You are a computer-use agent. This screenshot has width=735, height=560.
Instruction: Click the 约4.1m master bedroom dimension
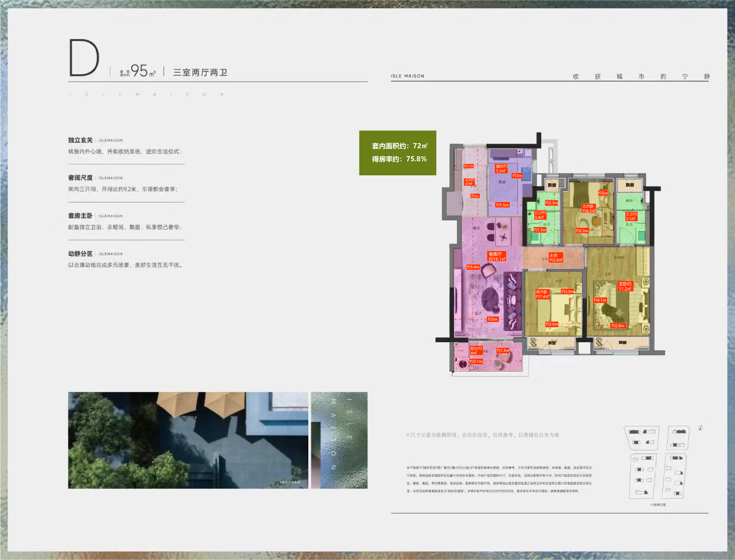click(600, 300)
